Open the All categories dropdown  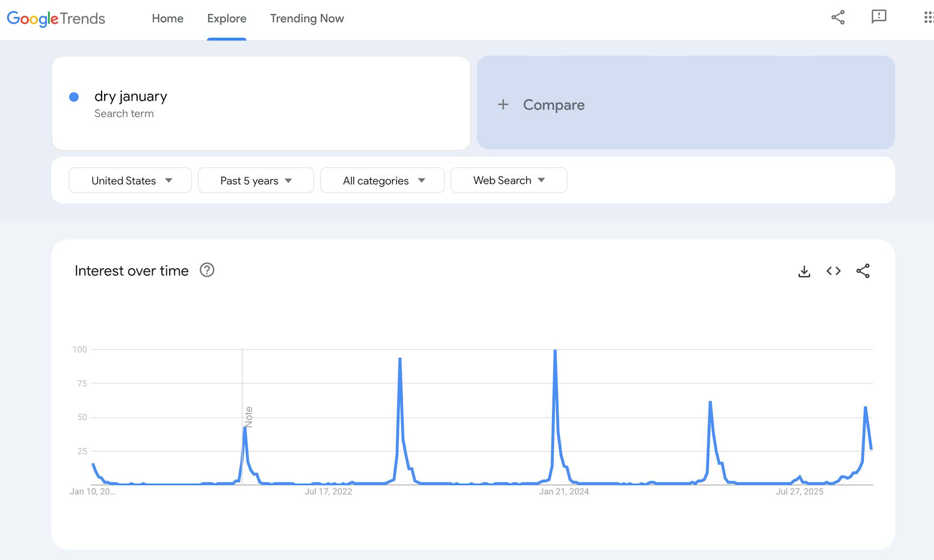point(382,180)
